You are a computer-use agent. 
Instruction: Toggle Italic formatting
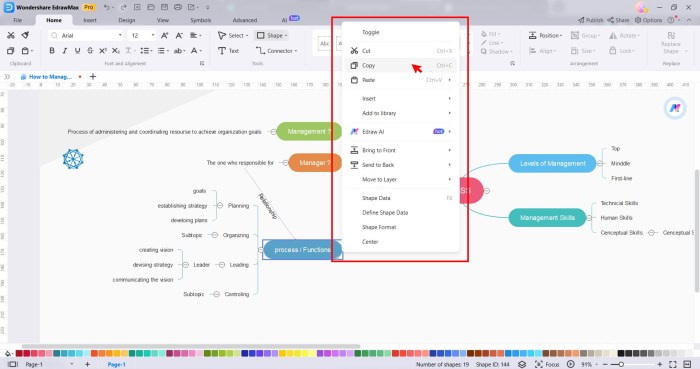(65, 51)
